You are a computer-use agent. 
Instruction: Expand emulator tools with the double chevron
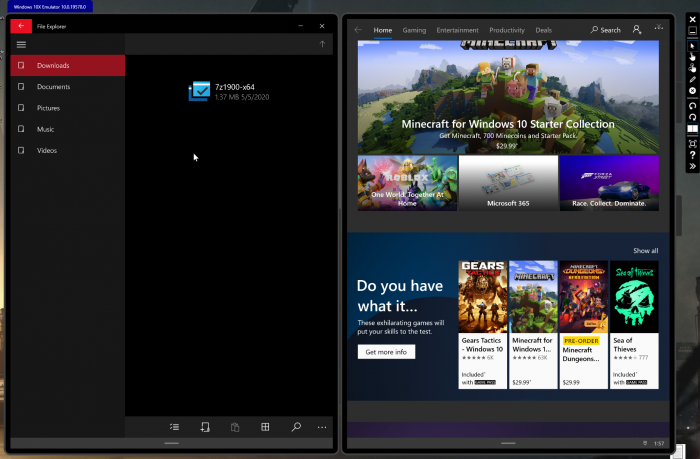(x=692, y=166)
